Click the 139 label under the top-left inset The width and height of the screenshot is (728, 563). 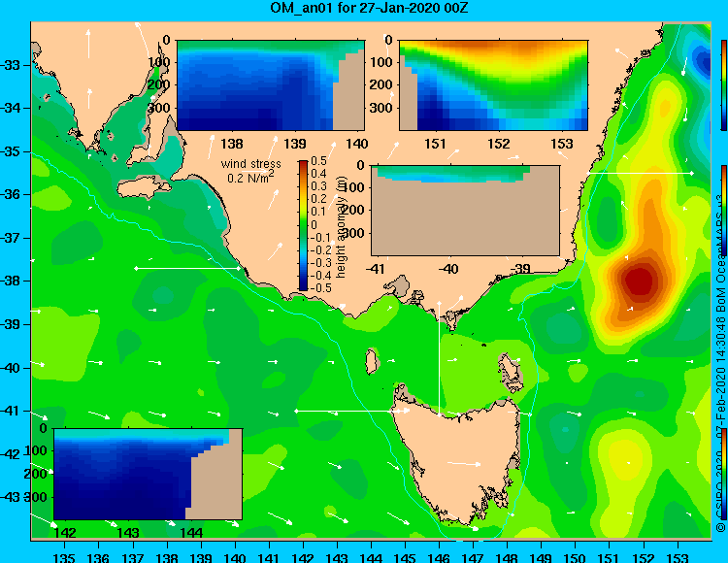(295, 144)
